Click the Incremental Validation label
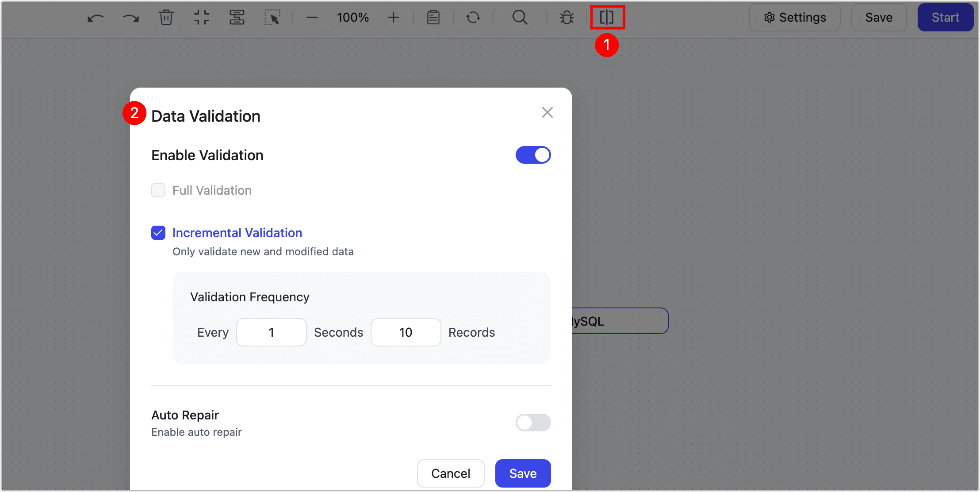Image resolution: width=980 pixels, height=492 pixels. [237, 233]
